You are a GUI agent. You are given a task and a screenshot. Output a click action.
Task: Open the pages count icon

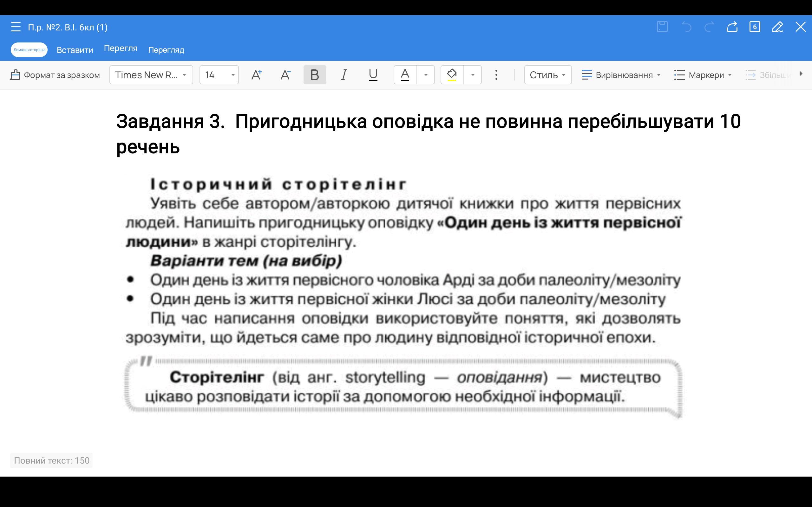(755, 27)
